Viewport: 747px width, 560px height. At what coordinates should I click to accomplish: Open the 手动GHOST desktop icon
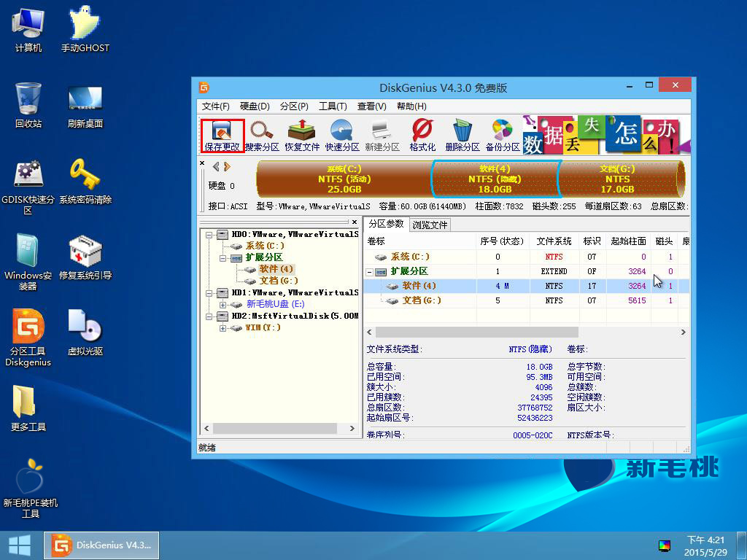point(85,30)
